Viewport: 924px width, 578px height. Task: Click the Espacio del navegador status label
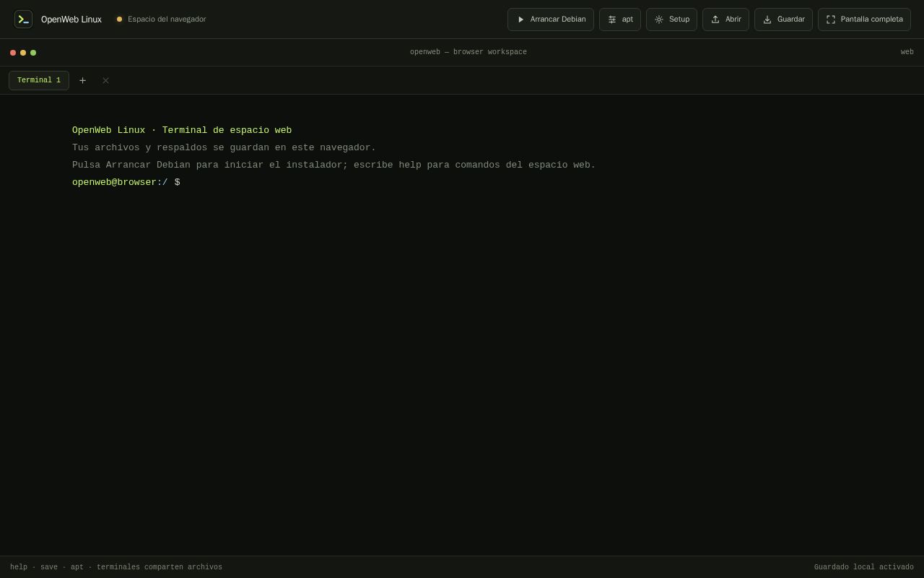click(x=167, y=20)
